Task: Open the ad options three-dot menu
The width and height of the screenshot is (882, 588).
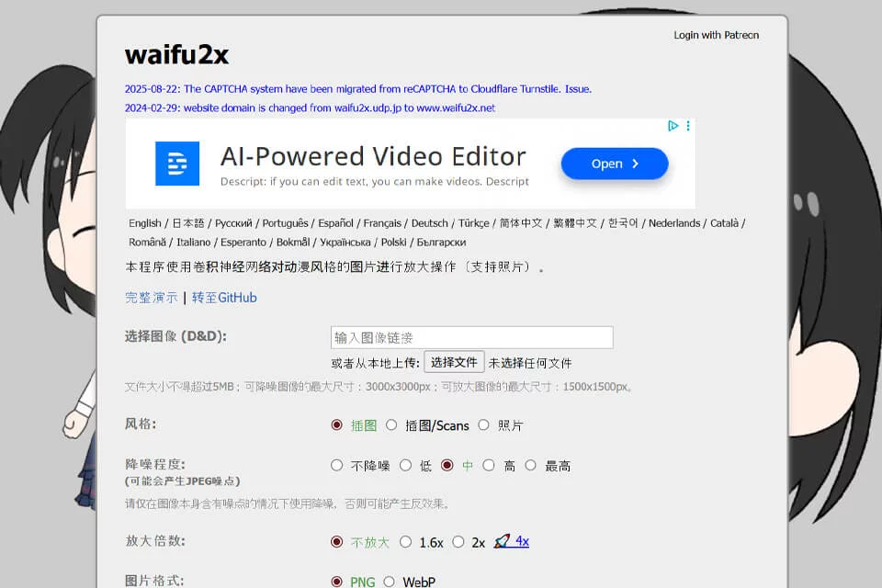Action: point(688,126)
